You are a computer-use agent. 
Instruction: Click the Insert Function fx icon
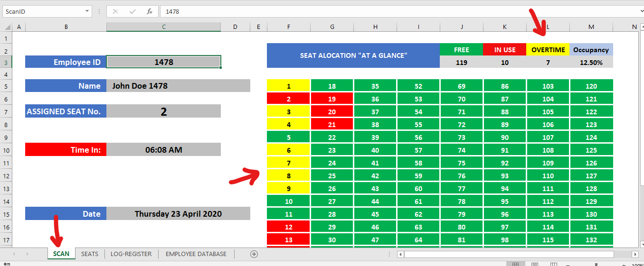click(x=150, y=11)
